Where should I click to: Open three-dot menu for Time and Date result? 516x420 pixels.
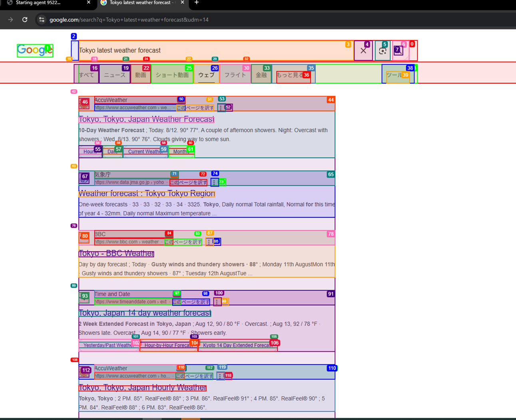217,302
